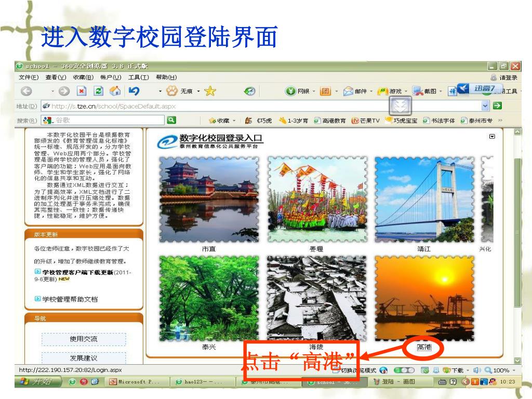The height and width of the screenshot is (399, 532).
Task: Select the 海陵 snowy rooftops thumbnail
Action: point(317,298)
